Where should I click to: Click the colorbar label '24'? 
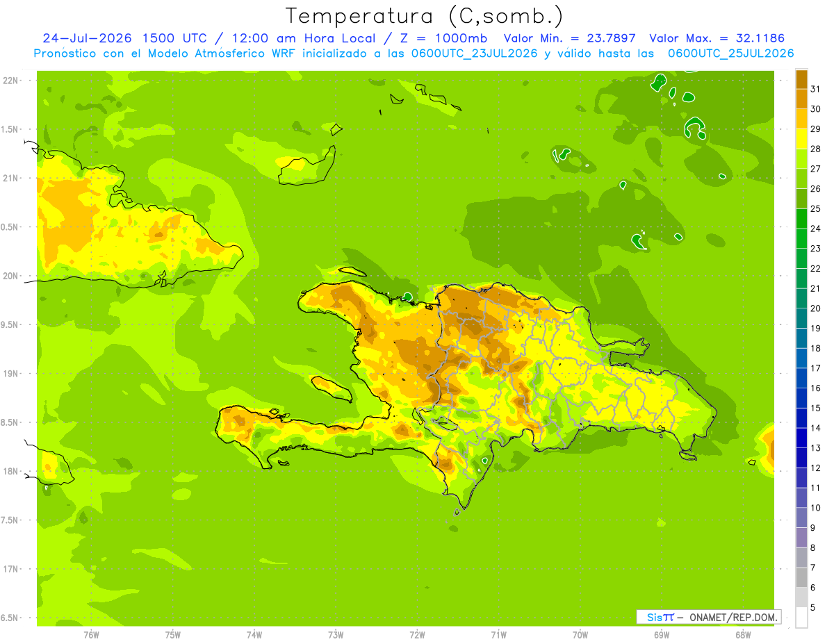(x=816, y=229)
